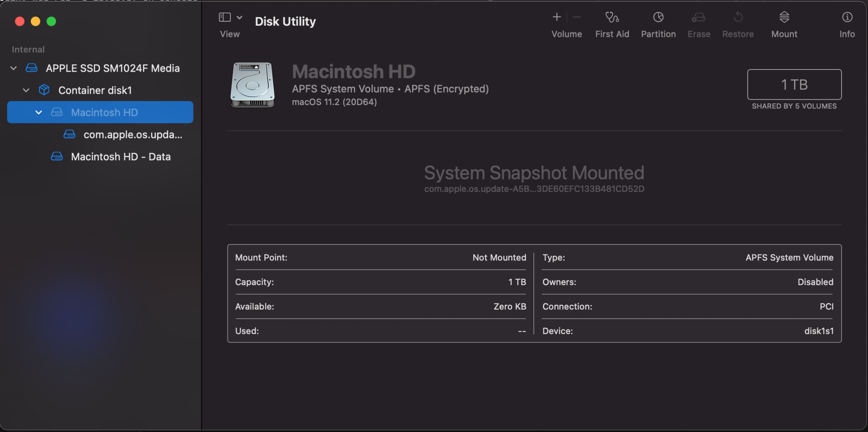The image size is (868, 432).
Task: Select com.apple.os.upda... snapshot entry
Action: [x=133, y=135]
